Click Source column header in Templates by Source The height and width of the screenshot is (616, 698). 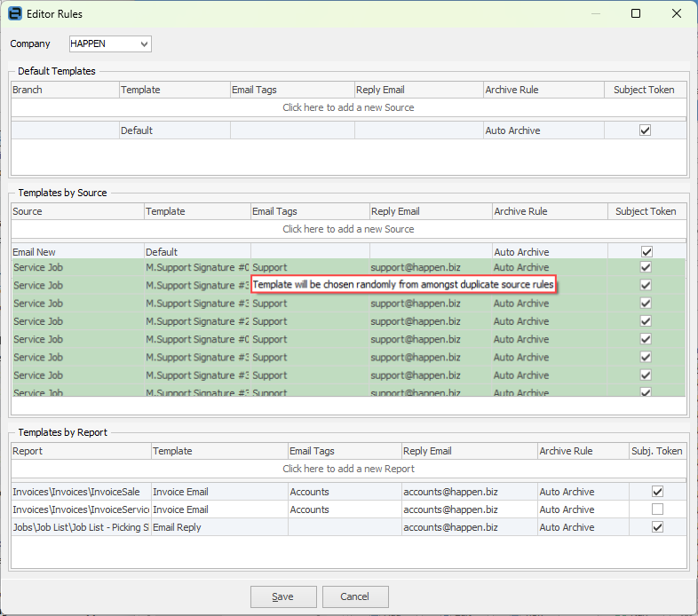click(x=77, y=211)
